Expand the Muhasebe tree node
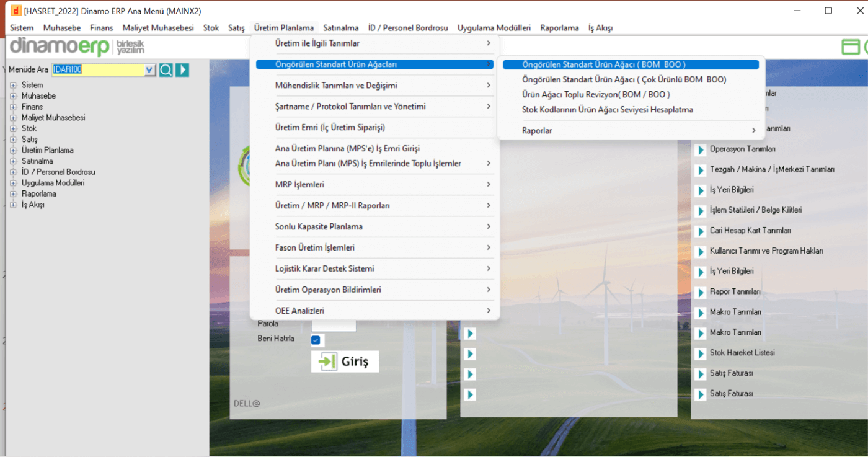Screen dimensions: 868x457 [x=13, y=96]
